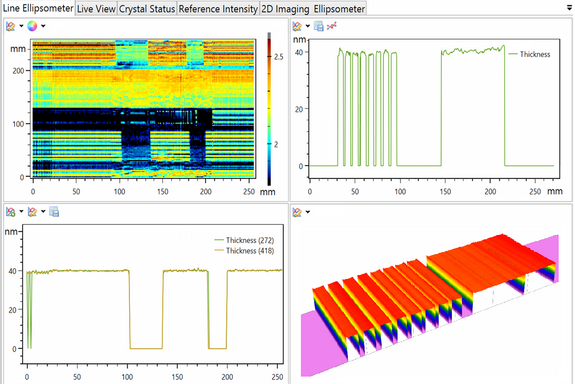
Task: Go to Reference Intensity tab
Action: click(x=218, y=9)
